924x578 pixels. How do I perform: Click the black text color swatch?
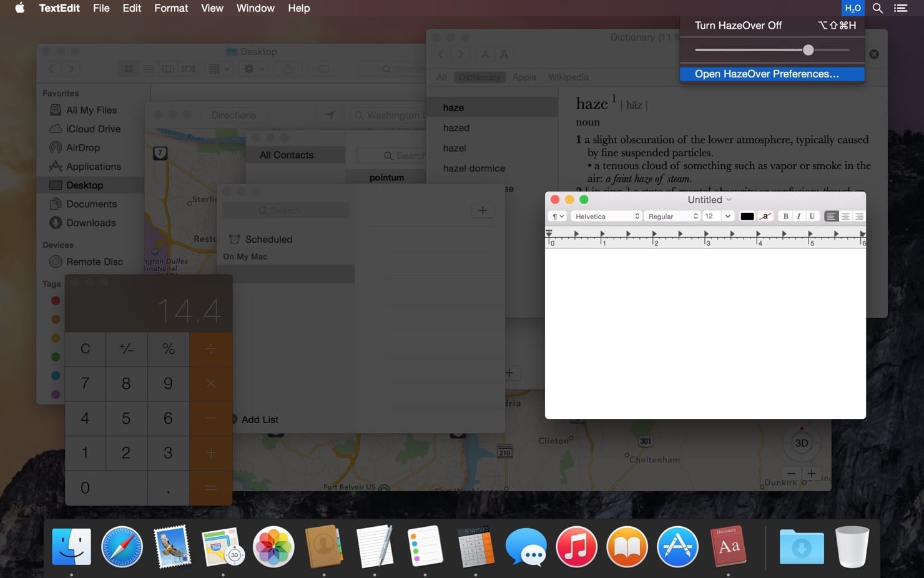[x=747, y=217]
